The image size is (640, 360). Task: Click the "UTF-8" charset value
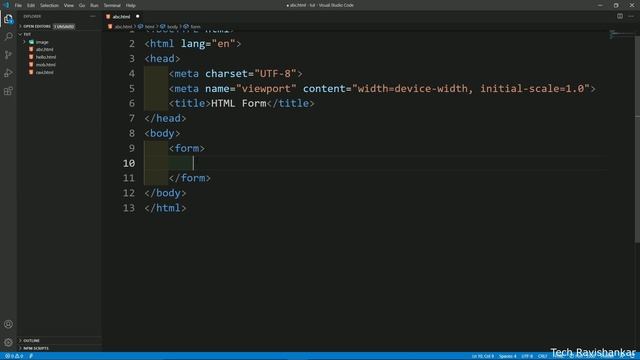click(275, 73)
